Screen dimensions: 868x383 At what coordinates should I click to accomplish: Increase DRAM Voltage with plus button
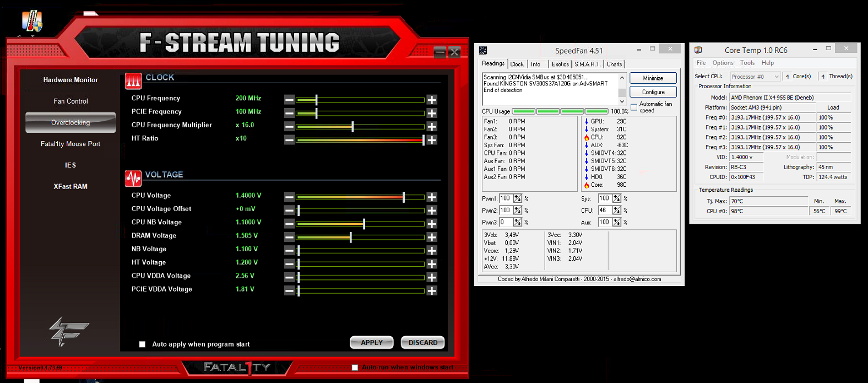[432, 237]
